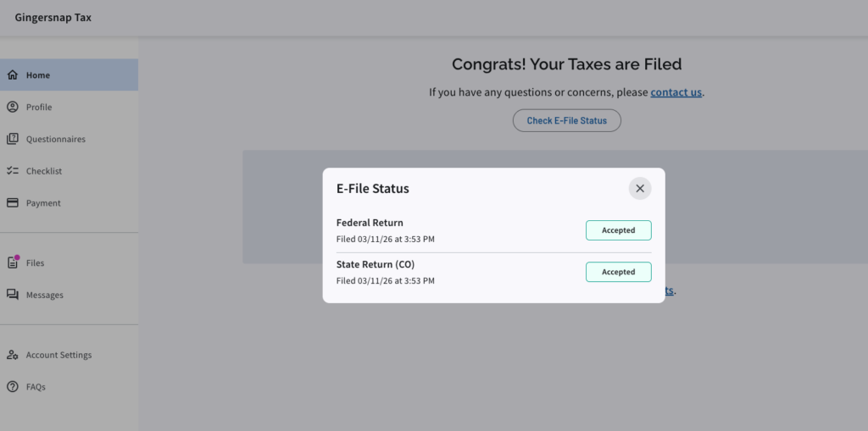Click the Gingersnap Tax header title
The width and height of the screenshot is (868, 431).
pos(53,18)
